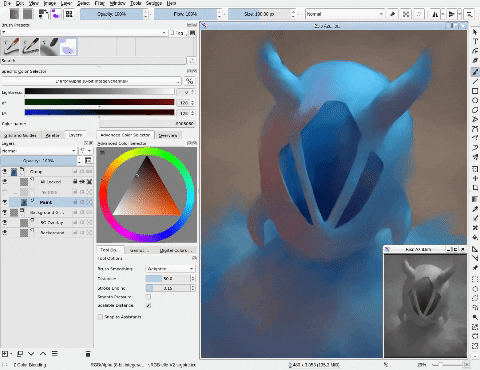Click the Advanced Color Selector settings icon
Image resolution: width=480 pixels, height=370 pixels.
[x=102, y=152]
